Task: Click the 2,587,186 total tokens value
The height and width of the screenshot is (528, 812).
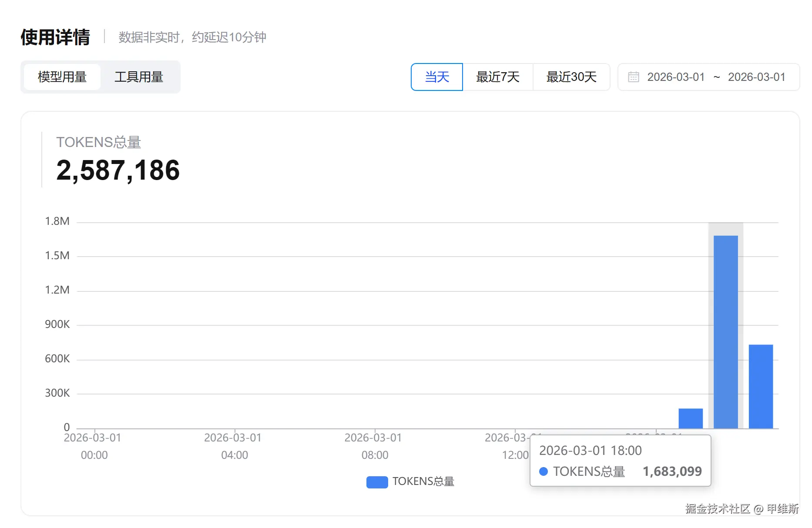Action: pyautogui.click(x=118, y=170)
